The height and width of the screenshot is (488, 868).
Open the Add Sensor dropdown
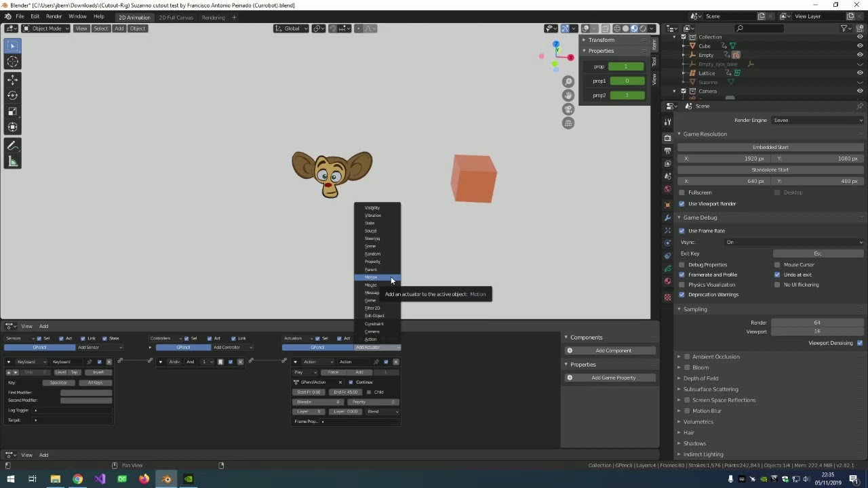100,348
